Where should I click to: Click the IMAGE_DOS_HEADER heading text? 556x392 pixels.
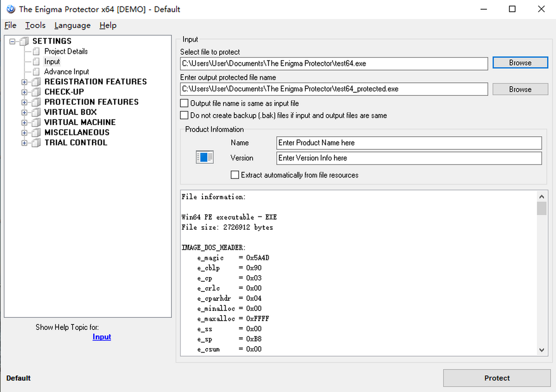(x=213, y=248)
